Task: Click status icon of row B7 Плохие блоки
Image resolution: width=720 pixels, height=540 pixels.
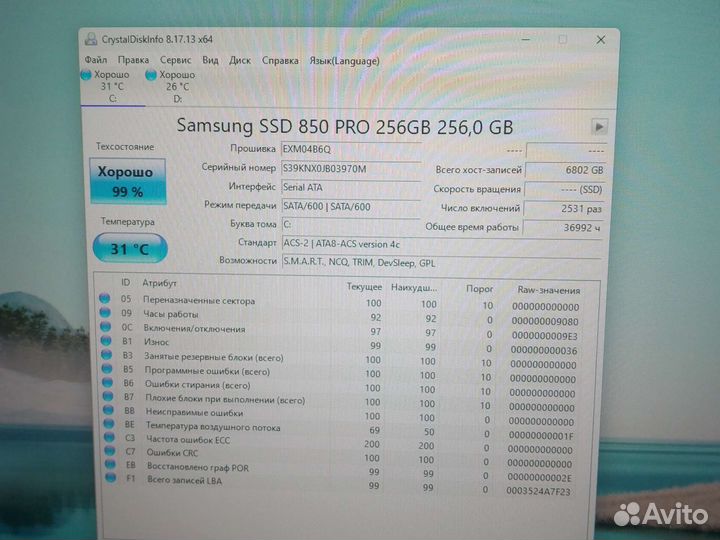Action: coord(108,396)
